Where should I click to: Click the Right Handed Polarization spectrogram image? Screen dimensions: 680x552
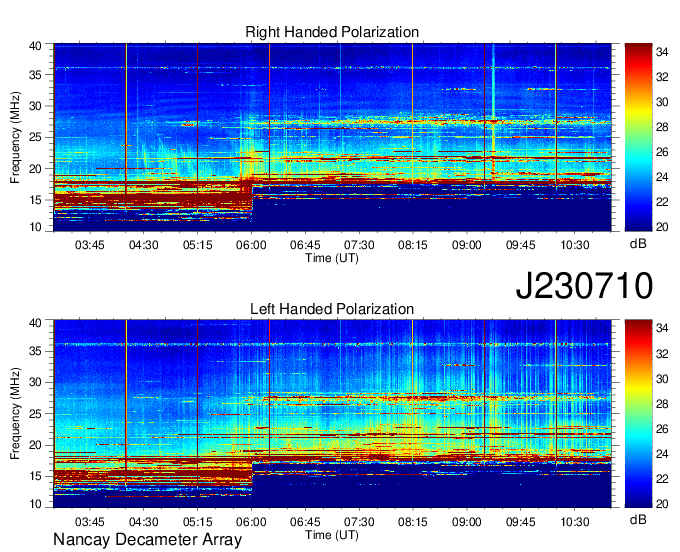332,137
